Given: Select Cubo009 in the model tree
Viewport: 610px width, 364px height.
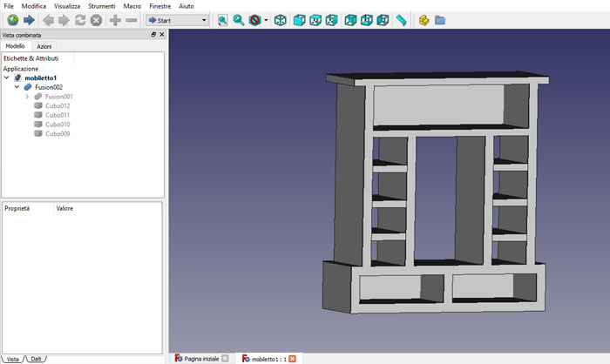Looking at the screenshot, I should (58, 134).
